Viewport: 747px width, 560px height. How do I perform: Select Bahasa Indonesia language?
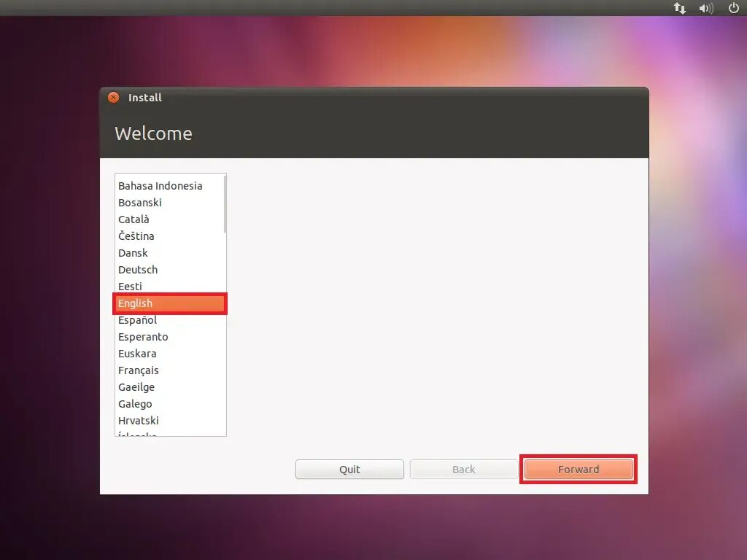click(x=169, y=186)
